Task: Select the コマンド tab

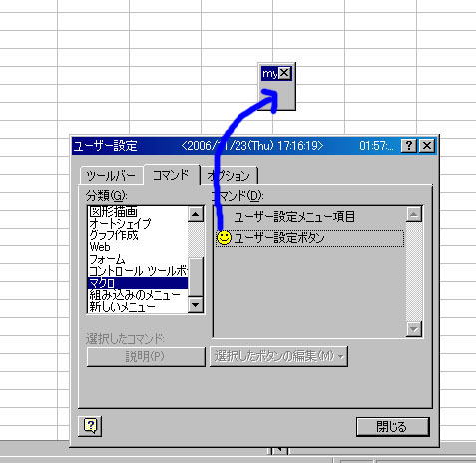Action: pyautogui.click(x=171, y=175)
